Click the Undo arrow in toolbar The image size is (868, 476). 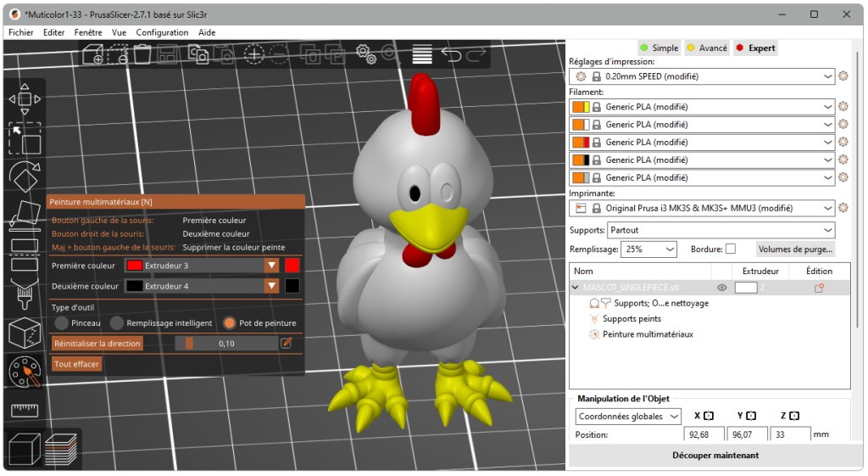coord(451,55)
